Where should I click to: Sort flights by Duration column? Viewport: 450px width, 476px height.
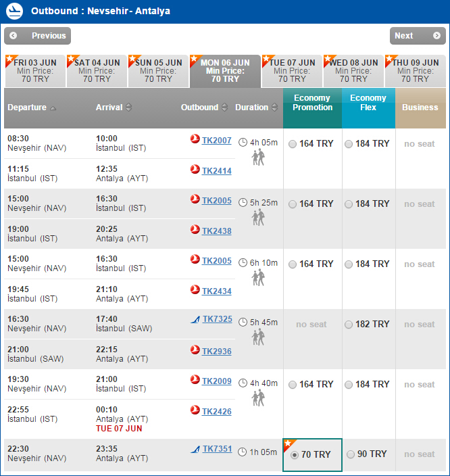pos(256,108)
